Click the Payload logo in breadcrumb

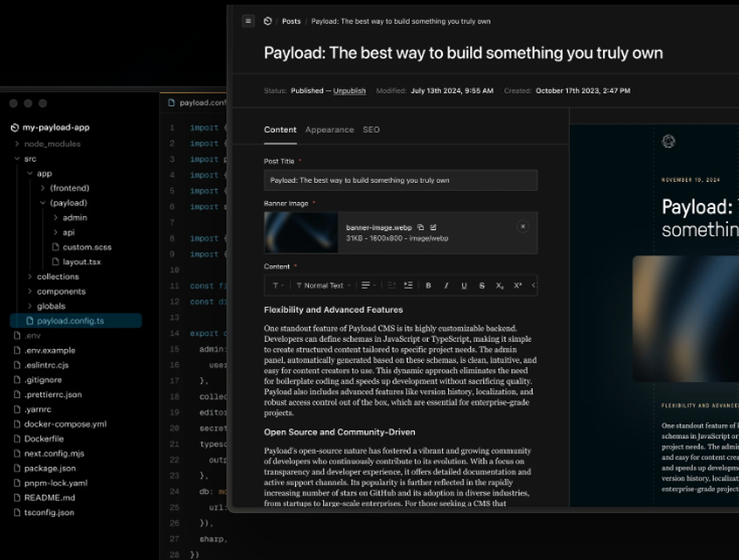[x=268, y=21]
